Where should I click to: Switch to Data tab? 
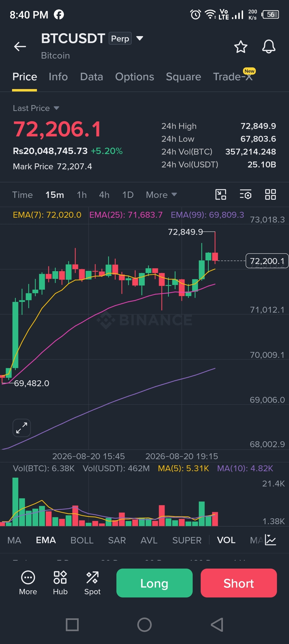click(92, 77)
